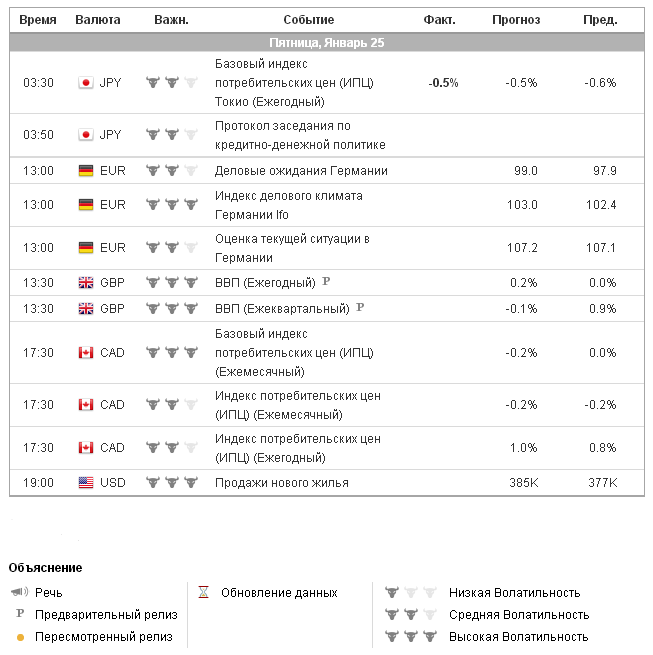The width and height of the screenshot is (653, 655).
Task: Click the Время column header
Action: (x=38, y=20)
